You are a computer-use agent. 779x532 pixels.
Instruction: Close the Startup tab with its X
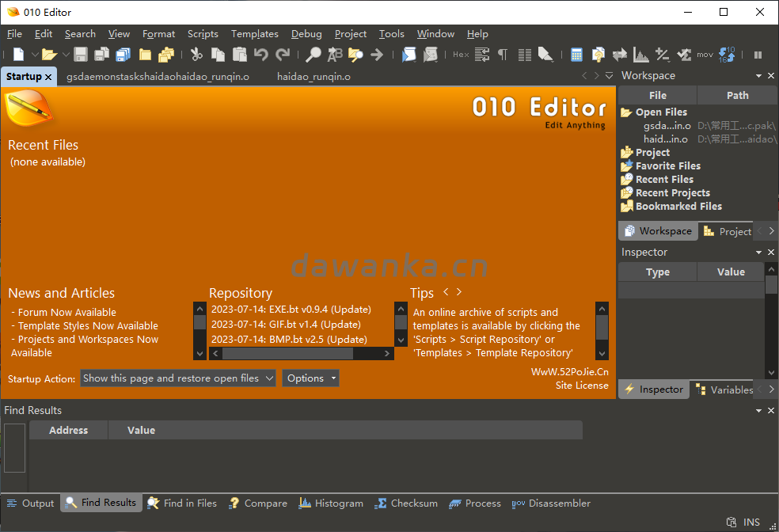pyautogui.click(x=48, y=77)
